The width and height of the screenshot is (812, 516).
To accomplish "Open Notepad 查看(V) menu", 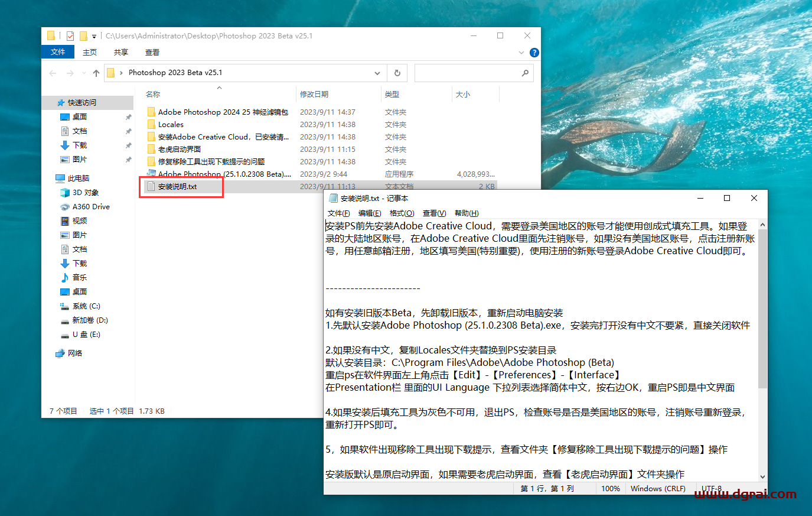I will (x=434, y=213).
